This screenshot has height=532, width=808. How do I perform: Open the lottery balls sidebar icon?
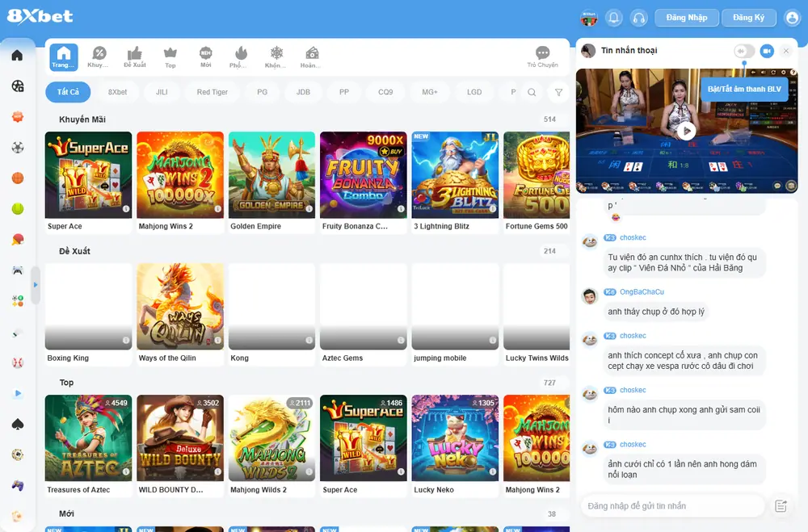18,301
